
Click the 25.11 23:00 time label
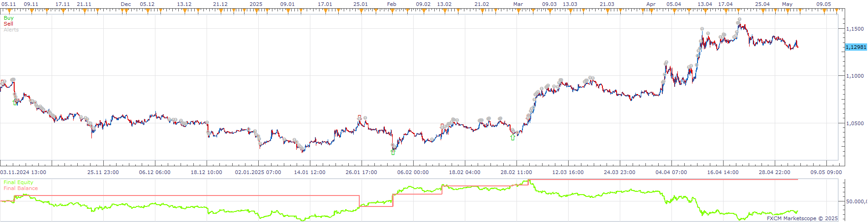(x=103, y=172)
